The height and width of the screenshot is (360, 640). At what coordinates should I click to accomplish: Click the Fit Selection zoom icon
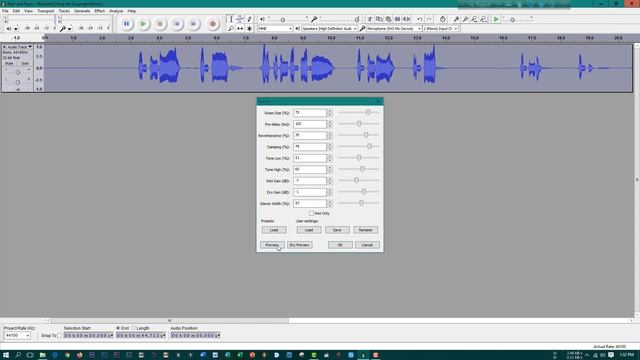click(474, 19)
